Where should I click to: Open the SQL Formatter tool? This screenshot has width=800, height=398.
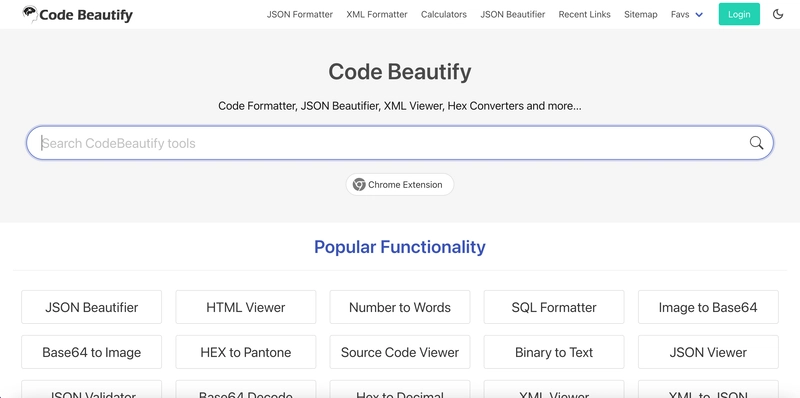pyautogui.click(x=554, y=307)
